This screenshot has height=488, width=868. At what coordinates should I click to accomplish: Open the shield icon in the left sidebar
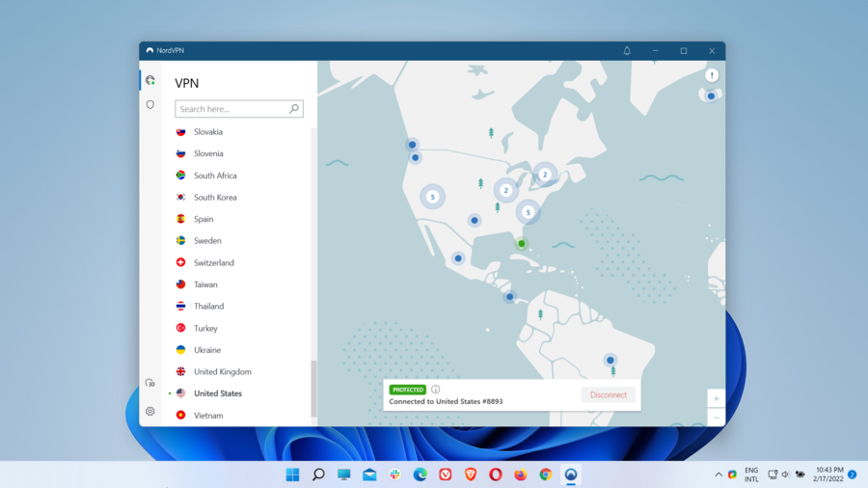point(149,104)
